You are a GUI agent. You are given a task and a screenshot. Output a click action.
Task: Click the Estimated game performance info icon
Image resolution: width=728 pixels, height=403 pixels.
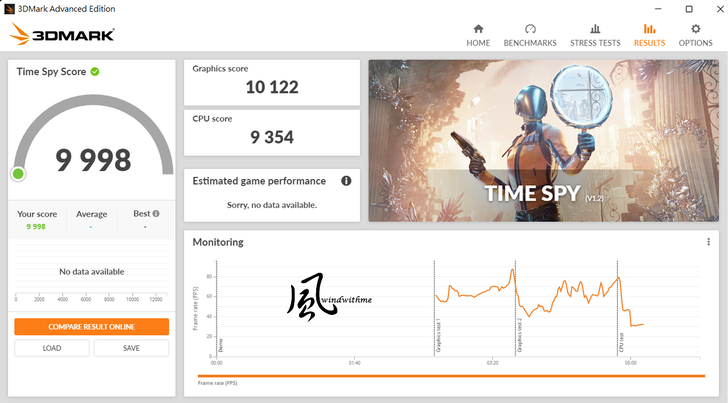[x=346, y=181]
